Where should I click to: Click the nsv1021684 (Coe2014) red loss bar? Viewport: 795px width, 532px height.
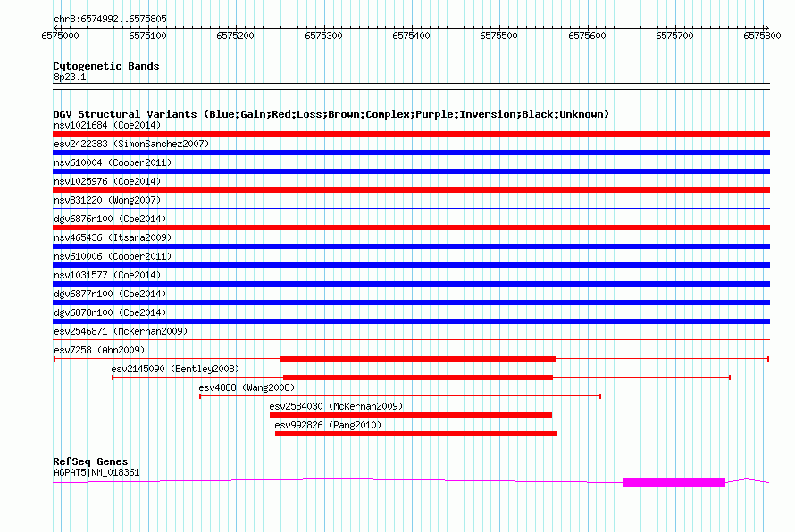point(411,134)
